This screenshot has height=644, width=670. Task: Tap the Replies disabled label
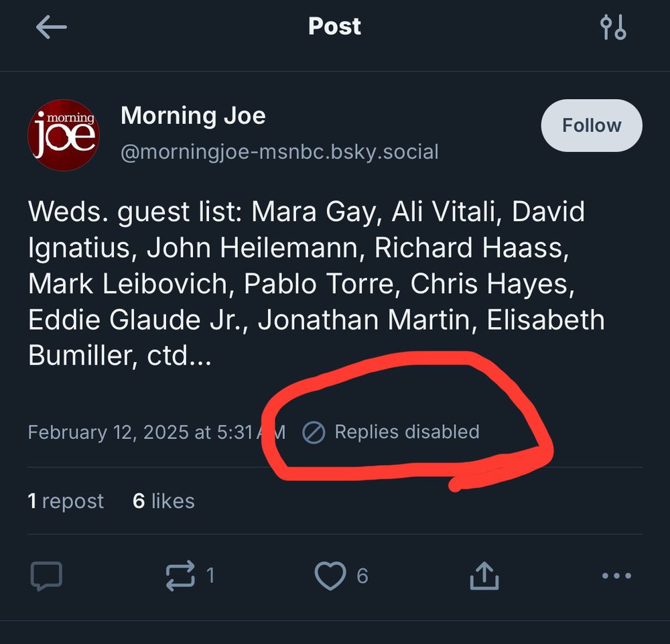click(x=407, y=432)
